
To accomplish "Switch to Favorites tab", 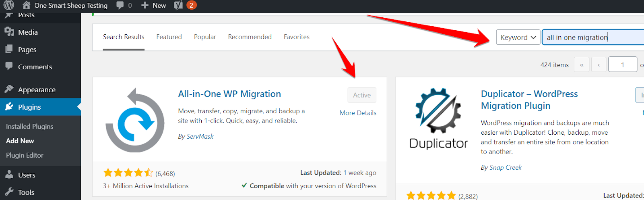I will point(297,37).
